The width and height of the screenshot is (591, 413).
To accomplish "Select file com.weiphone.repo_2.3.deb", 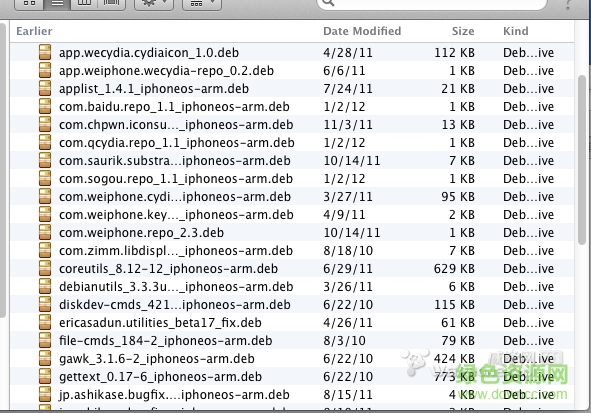I will click(141, 233).
